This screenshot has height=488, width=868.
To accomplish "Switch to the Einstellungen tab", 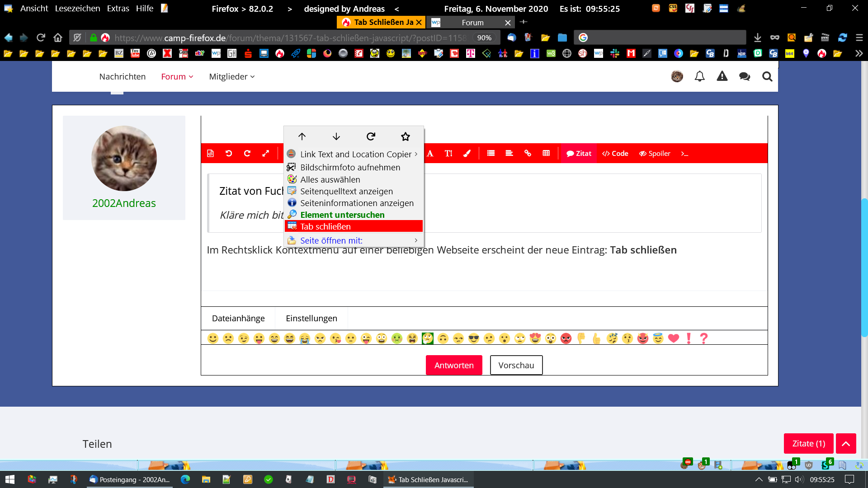I will 311,319.
